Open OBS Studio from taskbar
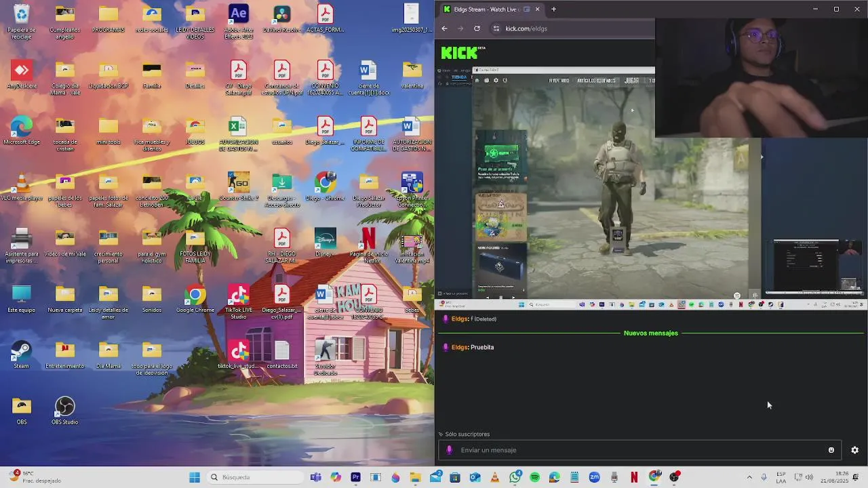868x488 pixels. pos(674,477)
